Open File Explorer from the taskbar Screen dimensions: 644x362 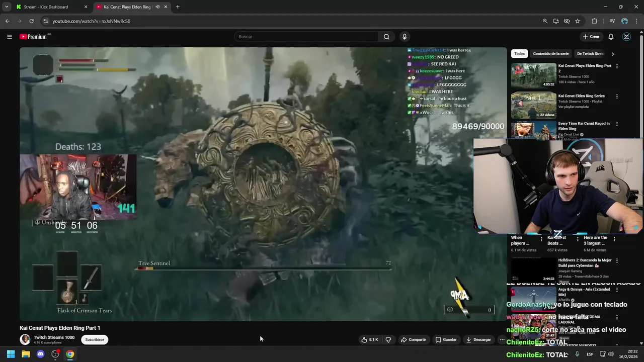26,354
